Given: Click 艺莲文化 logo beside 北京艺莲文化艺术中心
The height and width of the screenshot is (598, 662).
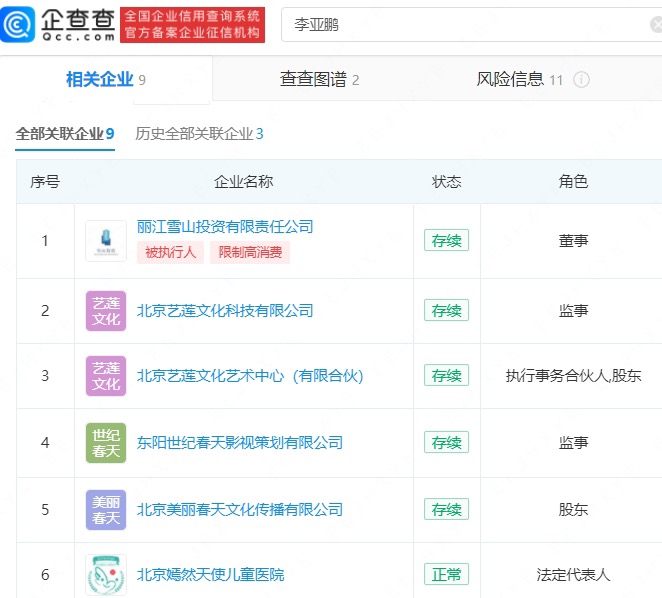Looking at the screenshot, I should (x=106, y=376).
